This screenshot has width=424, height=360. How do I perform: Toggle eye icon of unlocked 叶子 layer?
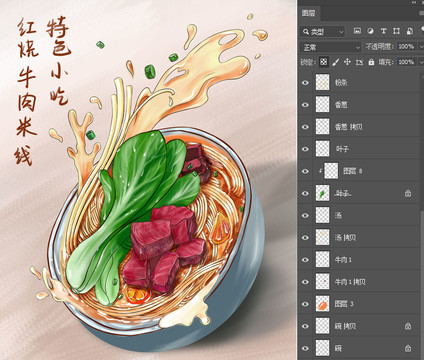[x=305, y=149]
